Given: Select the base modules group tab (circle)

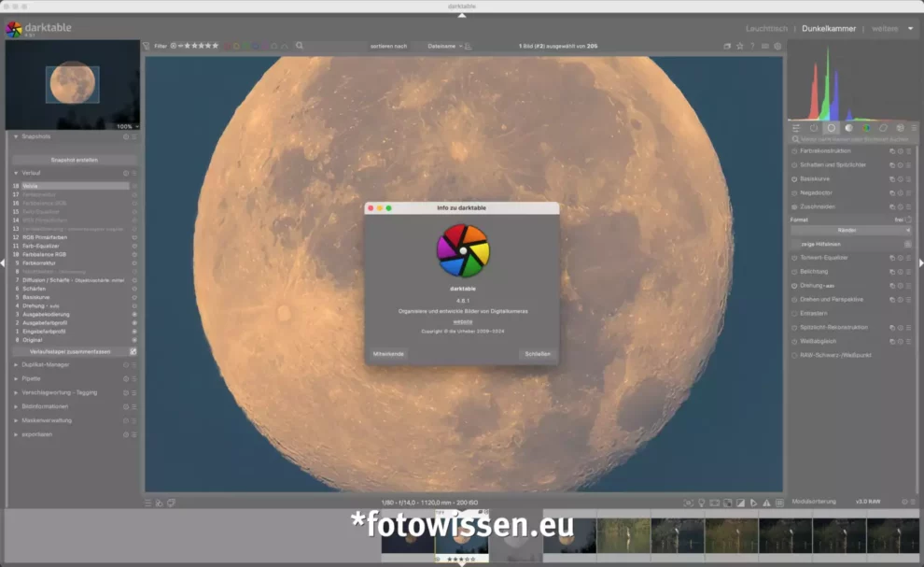Looking at the screenshot, I should coord(831,128).
